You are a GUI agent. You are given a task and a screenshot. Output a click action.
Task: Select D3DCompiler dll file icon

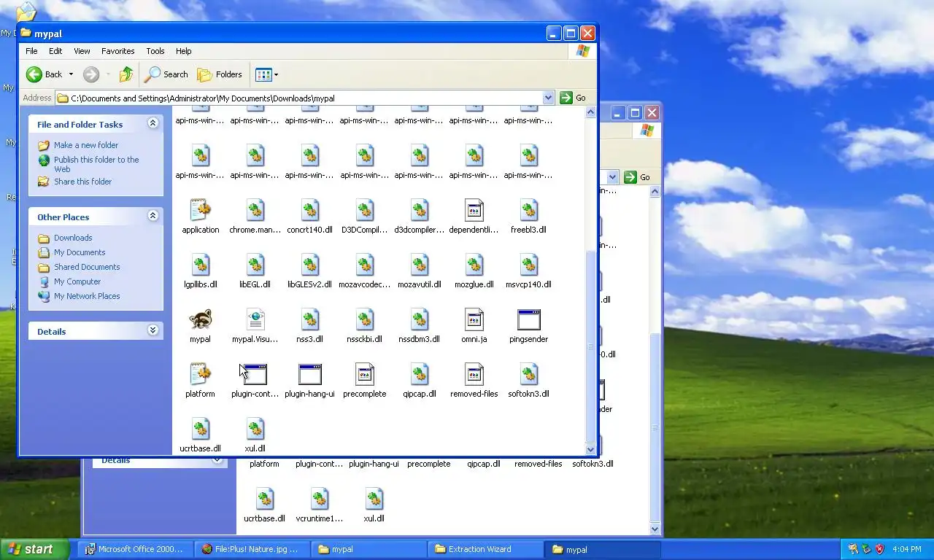365,210
